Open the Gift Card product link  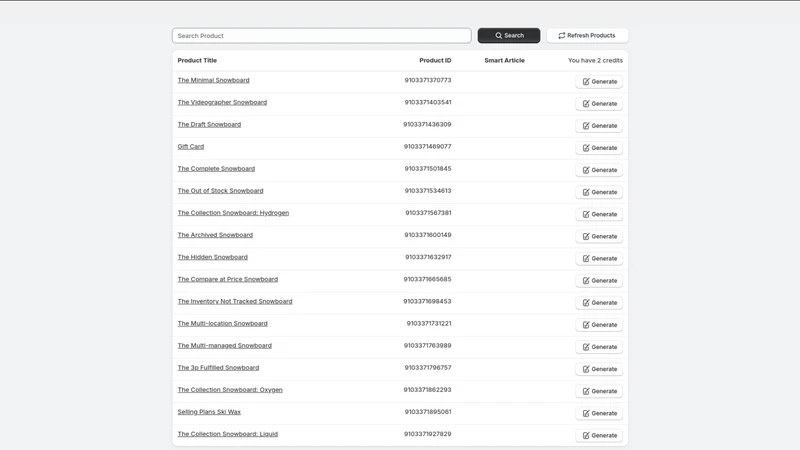(190, 146)
